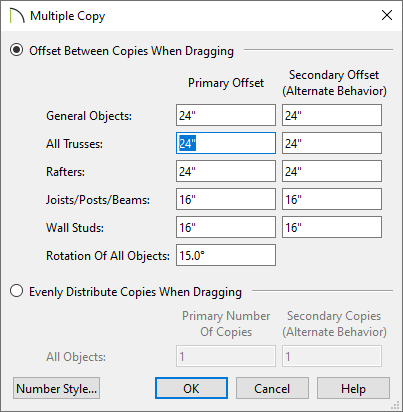Click Joists/Posts/Beams primary offset field

226,199
